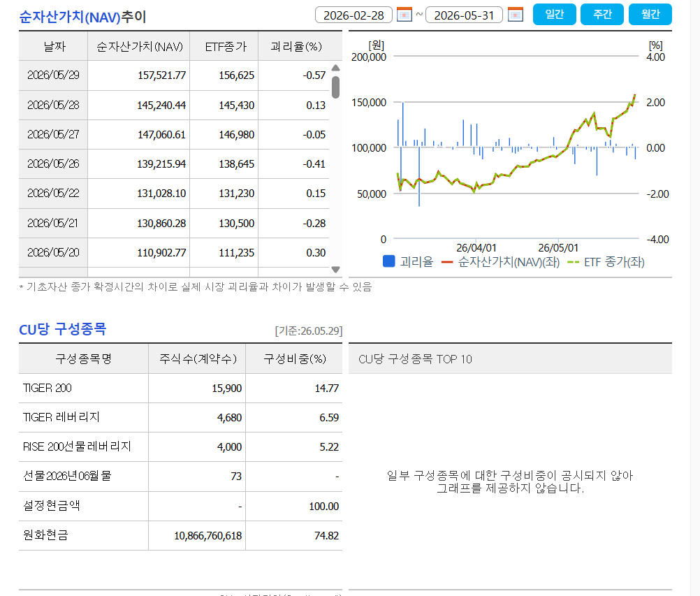Click the 순자산가치(NAV) column header
Viewport: 700px width, 596px height.
[139, 46]
